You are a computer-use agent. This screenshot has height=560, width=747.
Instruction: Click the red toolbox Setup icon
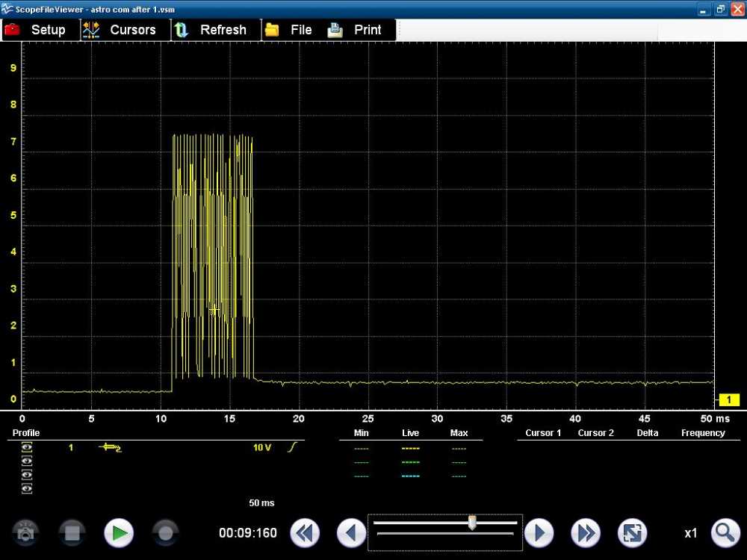coord(12,30)
